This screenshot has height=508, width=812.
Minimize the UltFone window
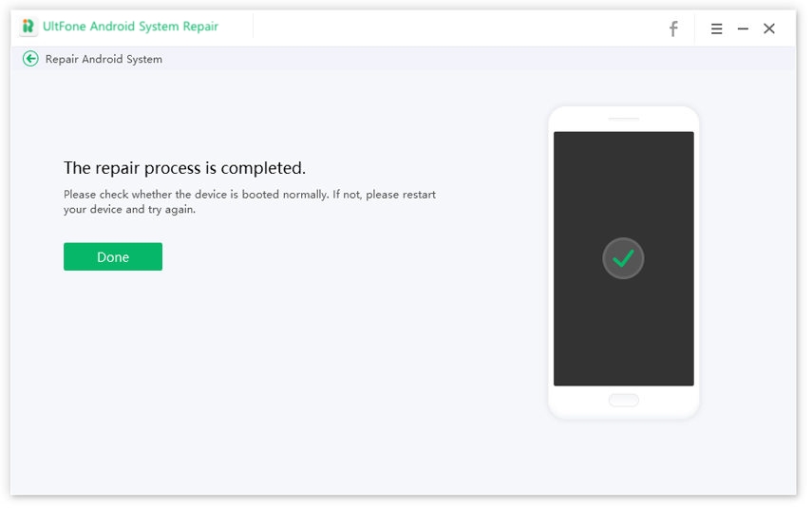743,28
